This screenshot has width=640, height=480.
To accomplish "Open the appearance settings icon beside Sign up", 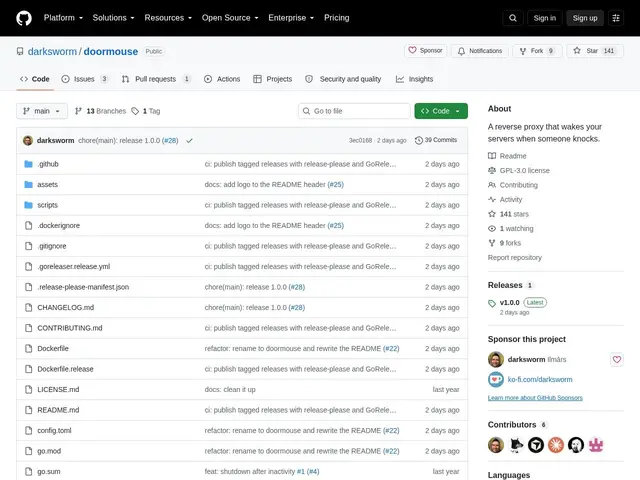I will click(616, 18).
